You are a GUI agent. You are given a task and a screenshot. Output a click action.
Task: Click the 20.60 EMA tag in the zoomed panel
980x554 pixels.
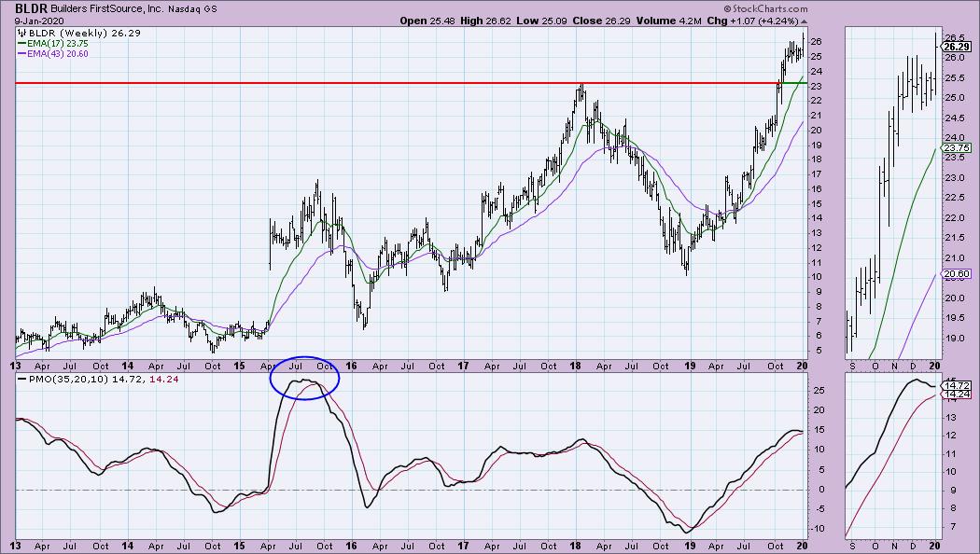point(957,273)
